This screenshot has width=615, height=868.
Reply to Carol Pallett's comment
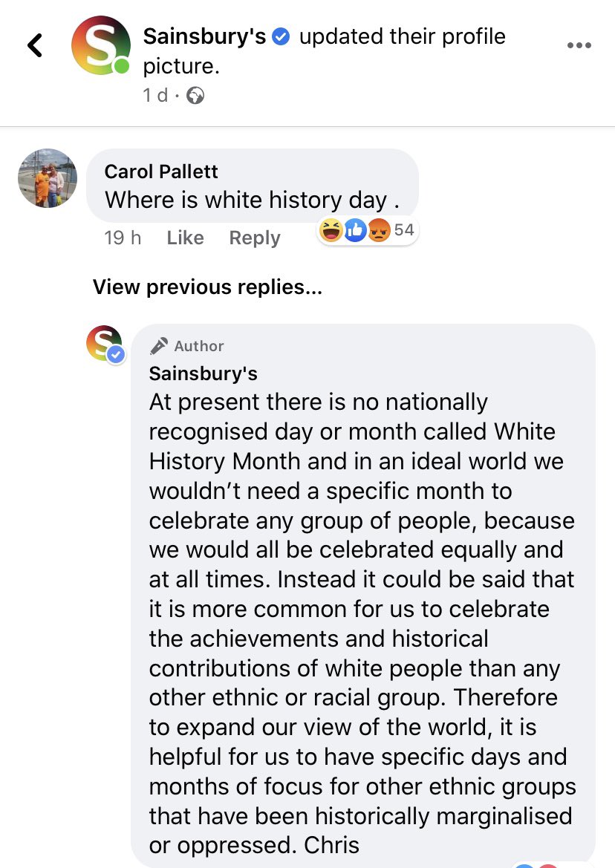pos(255,238)
